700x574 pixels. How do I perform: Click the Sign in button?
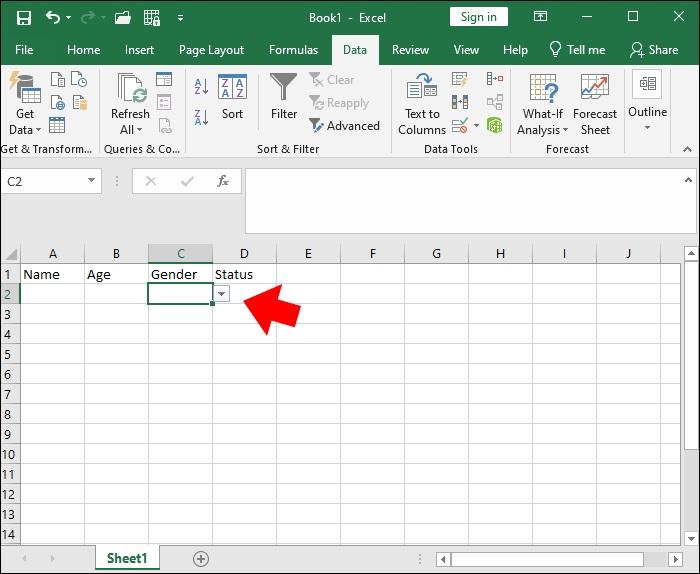click(479, 17)
